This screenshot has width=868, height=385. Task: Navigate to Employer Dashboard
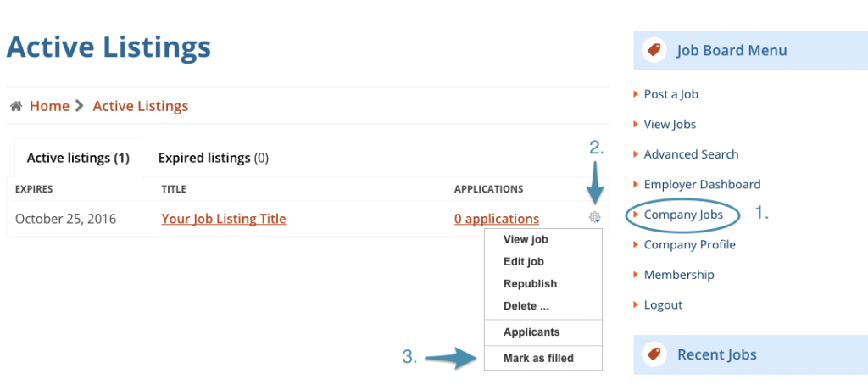pyautogui.click(x=702, y=184)
